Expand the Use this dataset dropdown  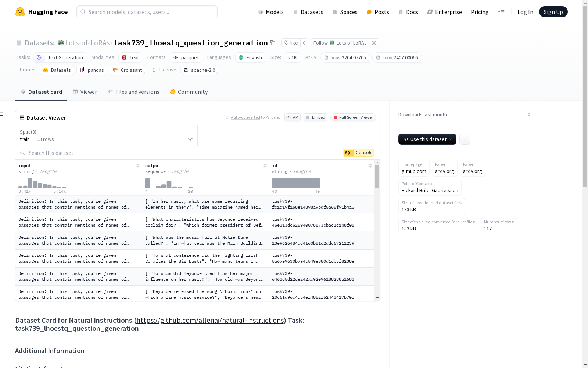[x=427, y=139]
